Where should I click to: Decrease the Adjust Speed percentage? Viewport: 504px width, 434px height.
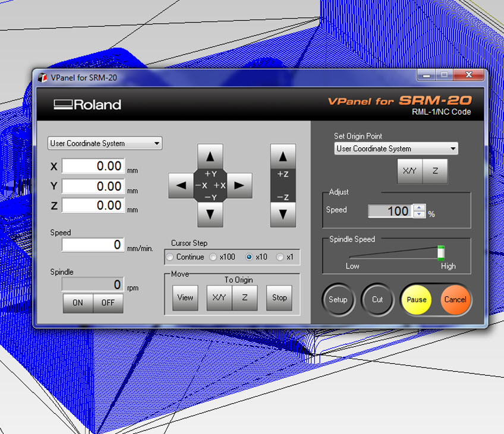point(419,214)
